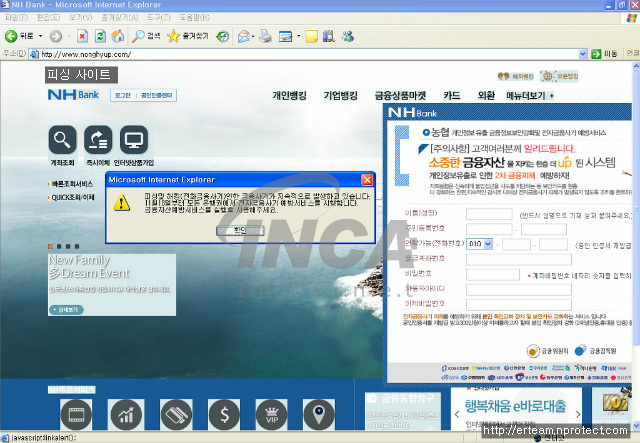The image size is (640, 443).
Task: Click the map pin location round icon
Action: click(319, 415)
